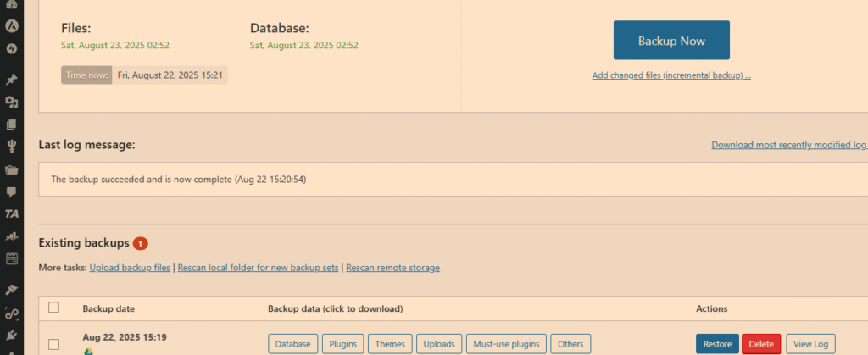Click the Existing backups count badge

click(x=141, y=243)
